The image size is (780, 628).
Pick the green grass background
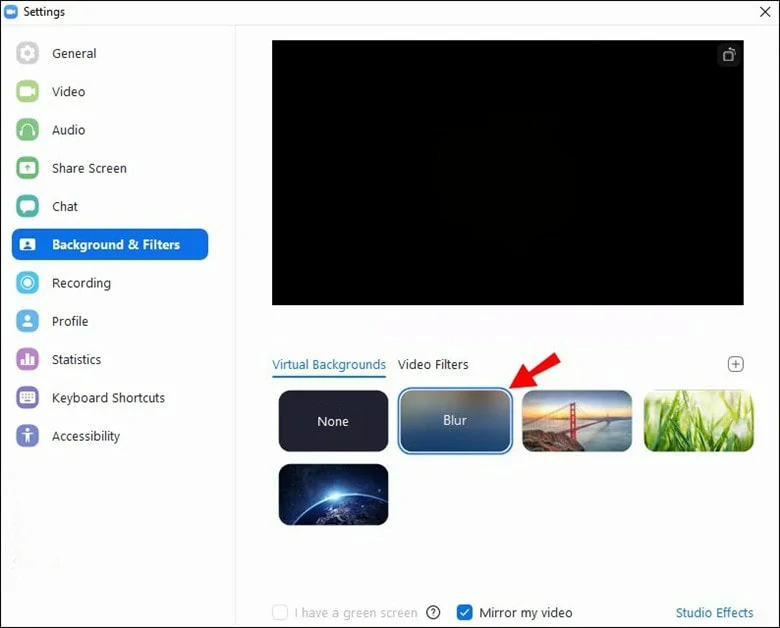(x=698, y=421)
